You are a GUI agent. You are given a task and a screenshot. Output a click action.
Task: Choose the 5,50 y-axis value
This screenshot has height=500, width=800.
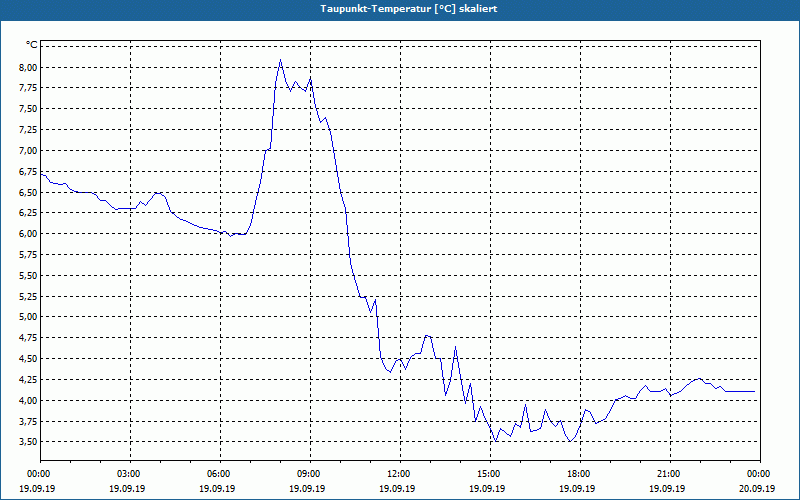coord(29,276)
